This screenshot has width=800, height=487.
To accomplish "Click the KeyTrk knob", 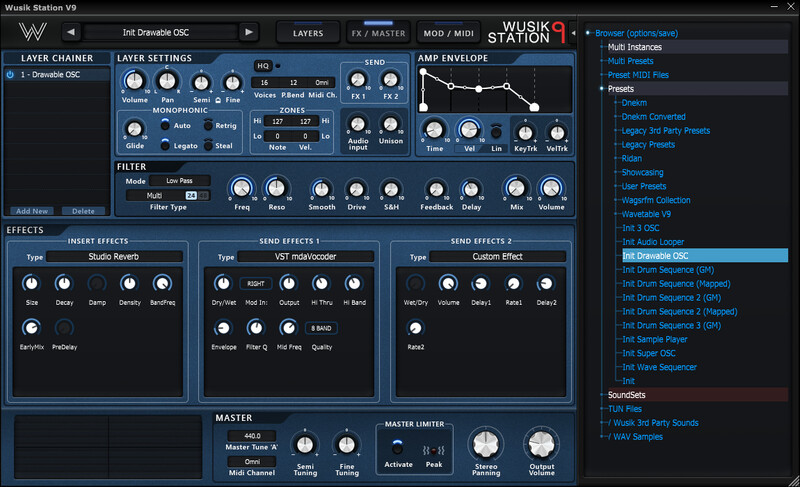I will (x=526, y=133).
